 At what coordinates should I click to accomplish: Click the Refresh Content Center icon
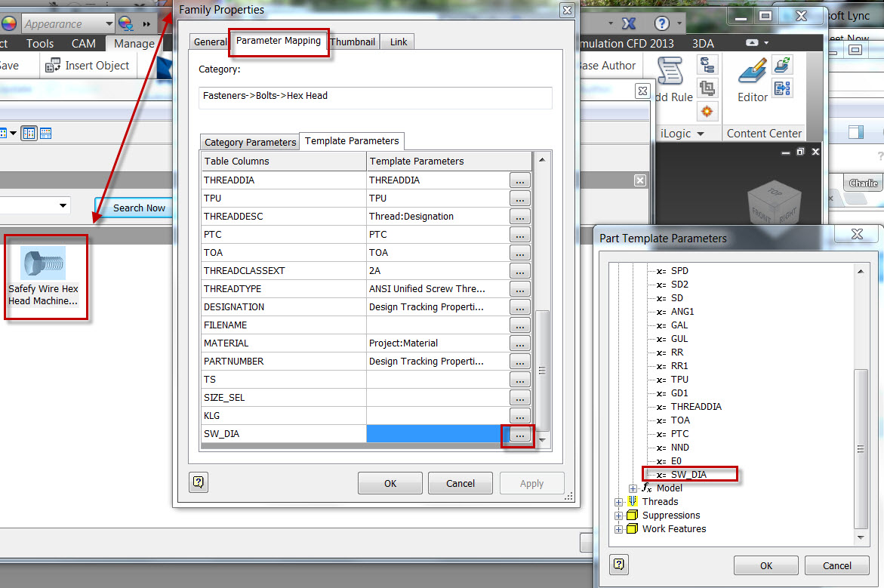(x=782, y=66)
